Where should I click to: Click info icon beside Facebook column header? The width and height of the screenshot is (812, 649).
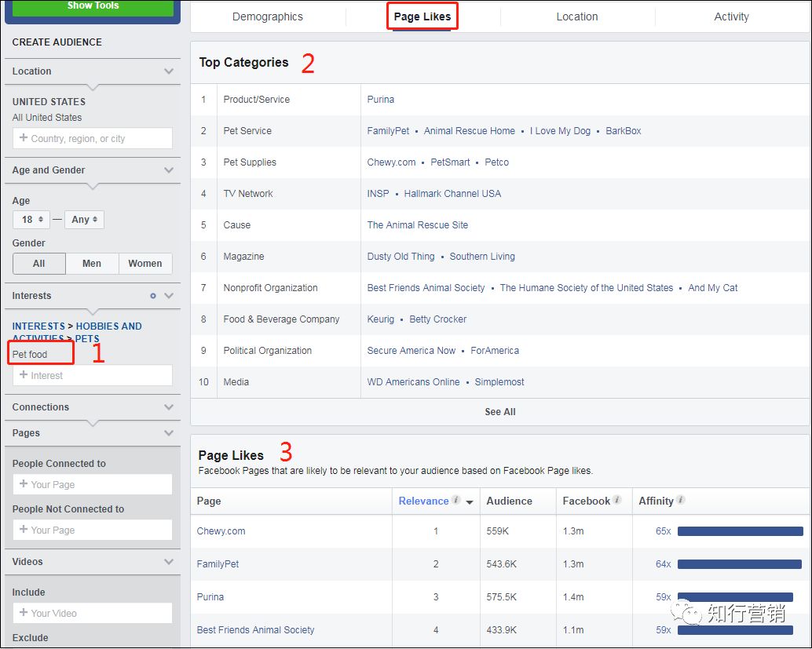pos(617,501)
